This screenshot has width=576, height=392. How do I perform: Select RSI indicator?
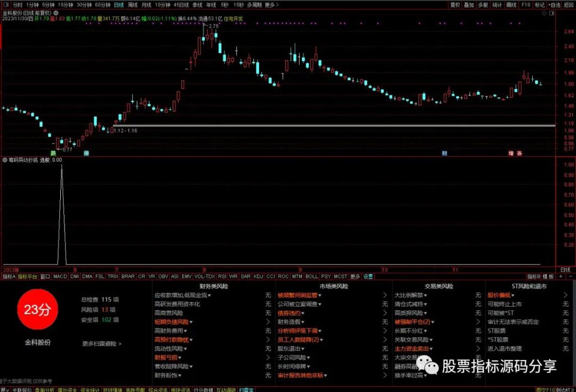pos(222,276)
